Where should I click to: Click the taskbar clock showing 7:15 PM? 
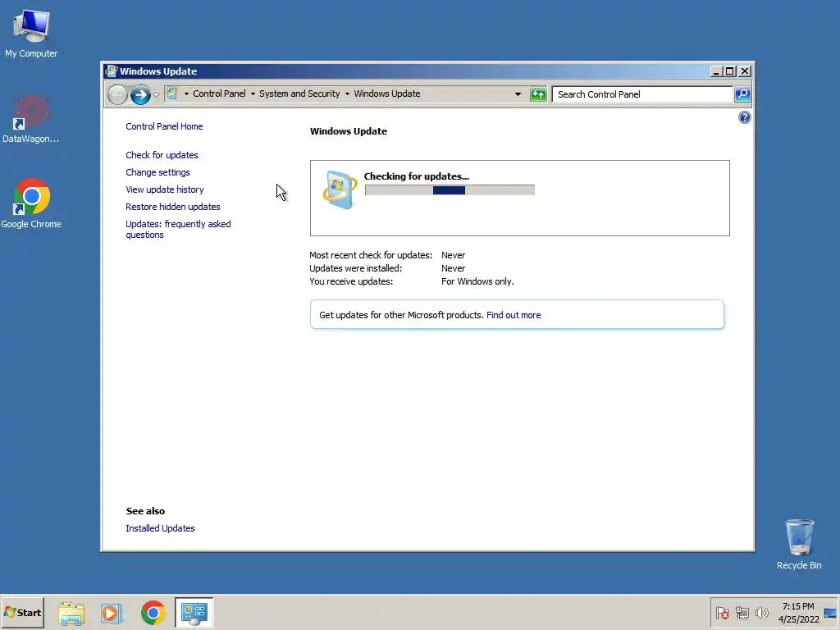pyautogui.click(x=798, y=613)
